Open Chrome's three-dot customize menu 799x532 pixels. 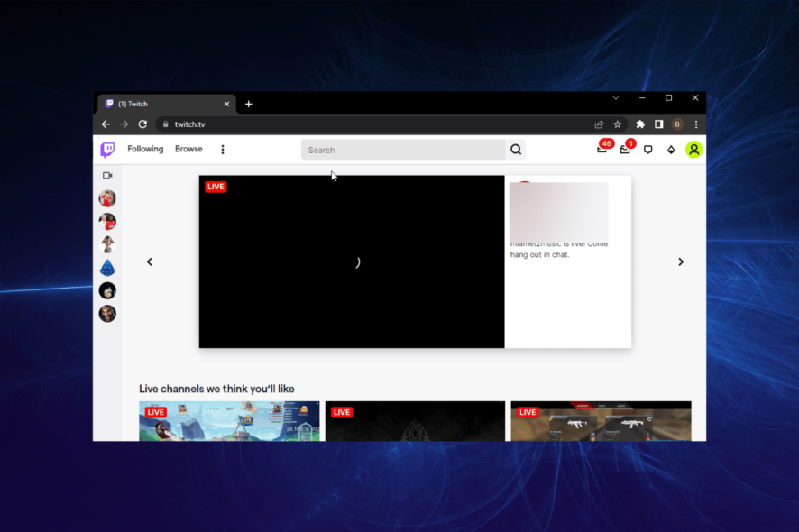click(x=696, y=124)
